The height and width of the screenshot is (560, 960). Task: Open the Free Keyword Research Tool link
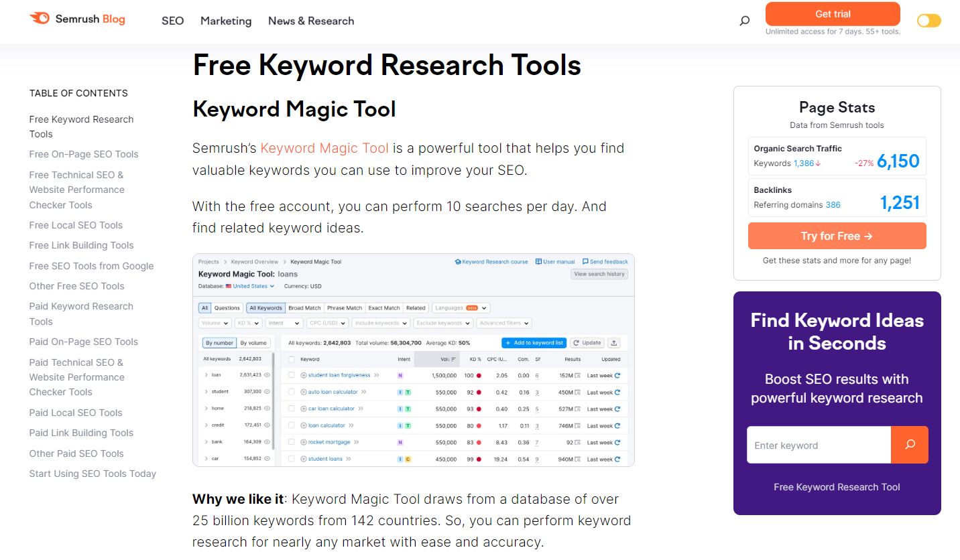click(837, 487)
